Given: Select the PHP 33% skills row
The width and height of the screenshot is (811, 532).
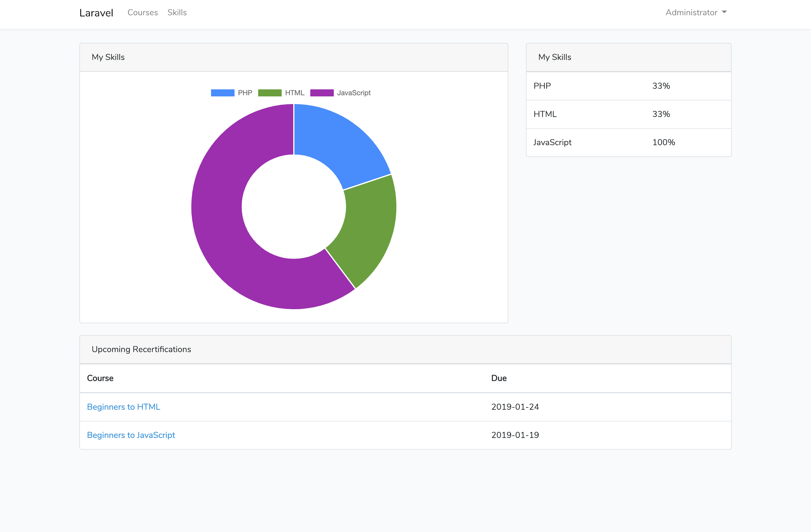Looking at the screenshot, I should pos(628,86).
